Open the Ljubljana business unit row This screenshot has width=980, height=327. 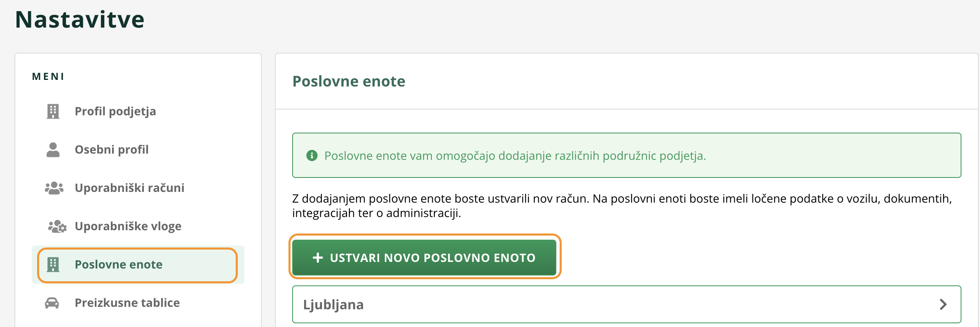pyautogui.click(x=626, y=304)
